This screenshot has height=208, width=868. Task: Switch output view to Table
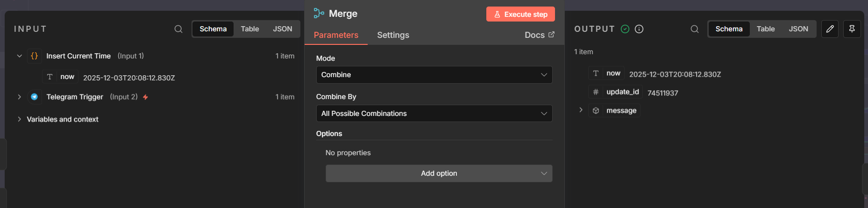click(766, 29)
